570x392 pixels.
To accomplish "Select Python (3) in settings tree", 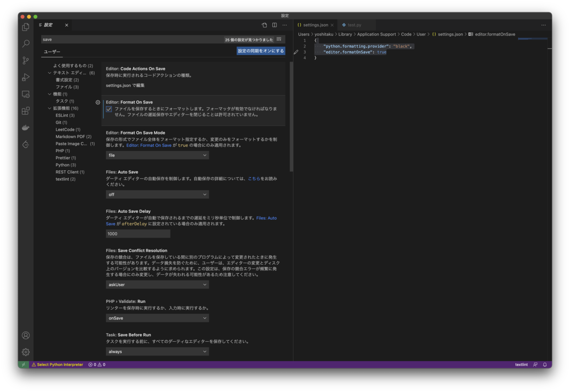I will click(x=66, y=165).
